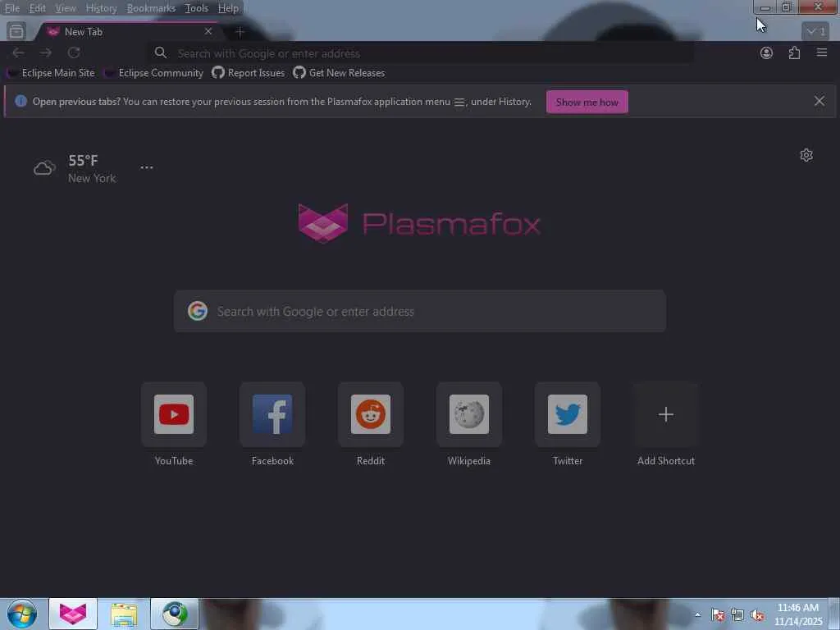
Task: Click the Plasmafox logo
Action: click(x=419, y=223)
